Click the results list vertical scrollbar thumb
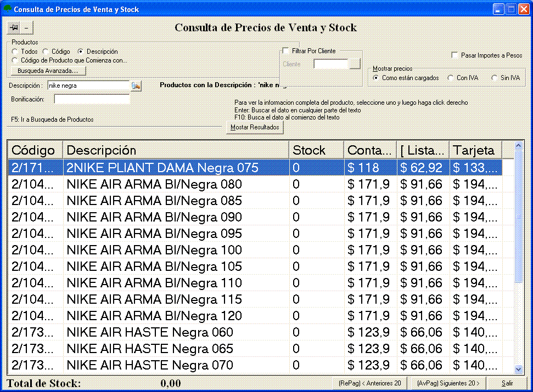Image resolution: width=533 pixels, height=392 pixels. tap(518, 216)
